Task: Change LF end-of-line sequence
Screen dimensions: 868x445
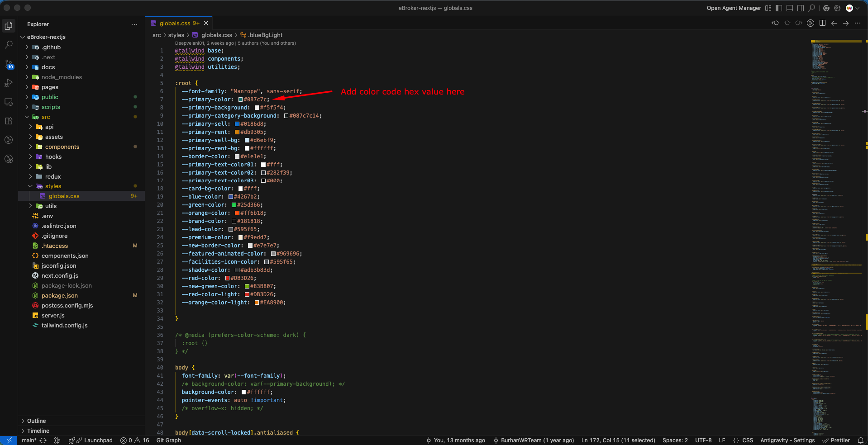Action: pos(722,440)
